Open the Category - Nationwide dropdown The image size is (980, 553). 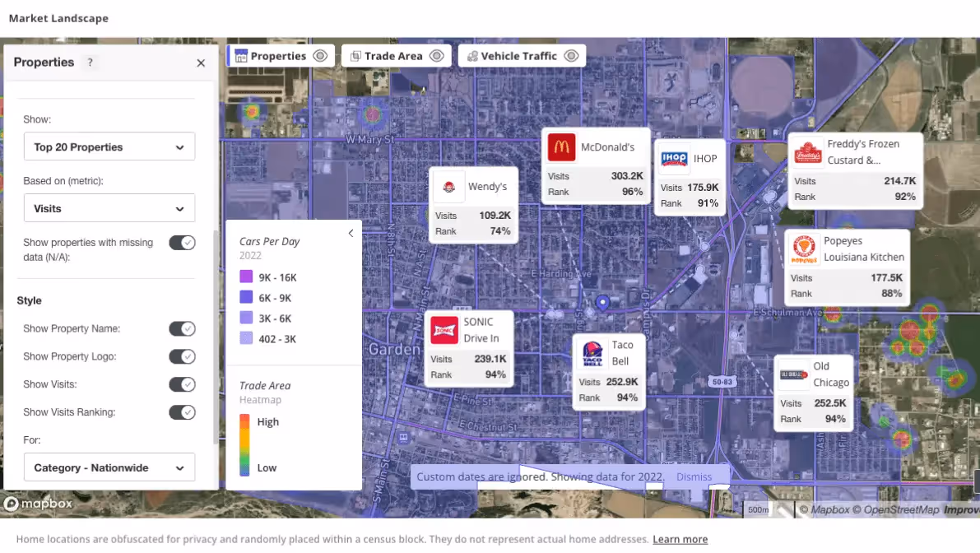pos(109,467)
